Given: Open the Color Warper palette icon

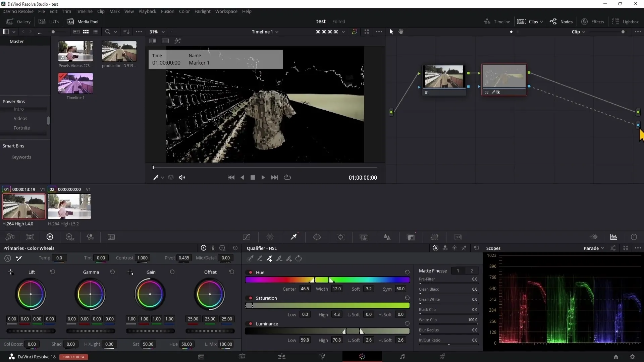Looking at the screenshot, I should tap(270, 237).
